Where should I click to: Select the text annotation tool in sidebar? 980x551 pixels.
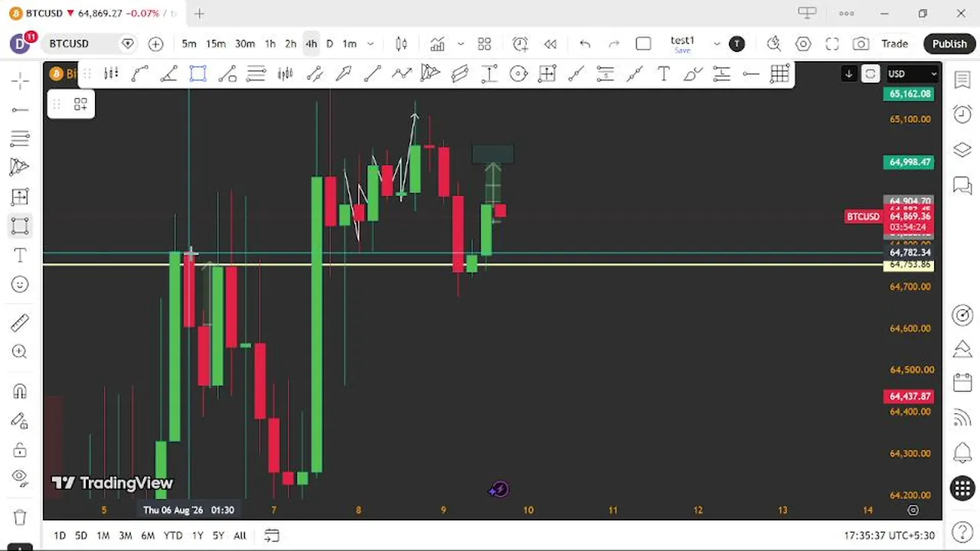click(20, 255)
